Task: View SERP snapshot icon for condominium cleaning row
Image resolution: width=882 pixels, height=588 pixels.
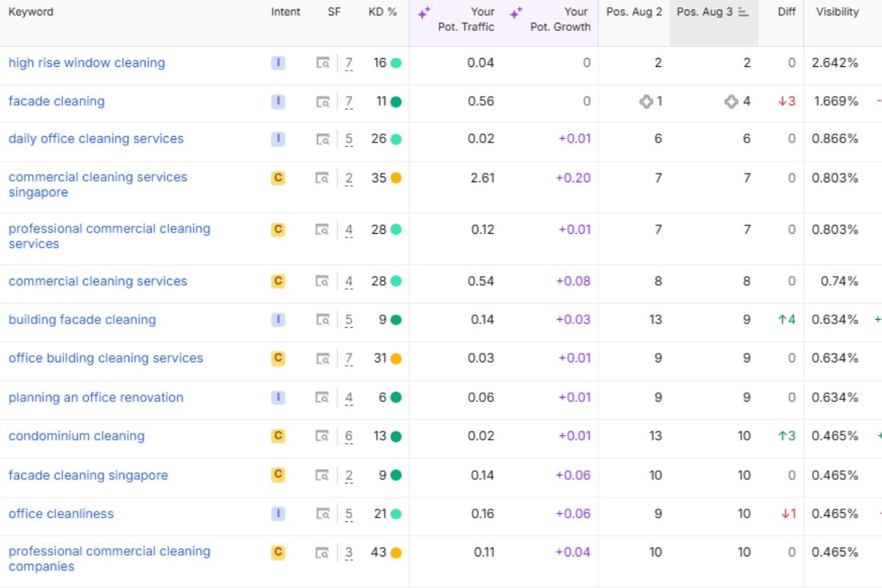Action: pos(323,436)
